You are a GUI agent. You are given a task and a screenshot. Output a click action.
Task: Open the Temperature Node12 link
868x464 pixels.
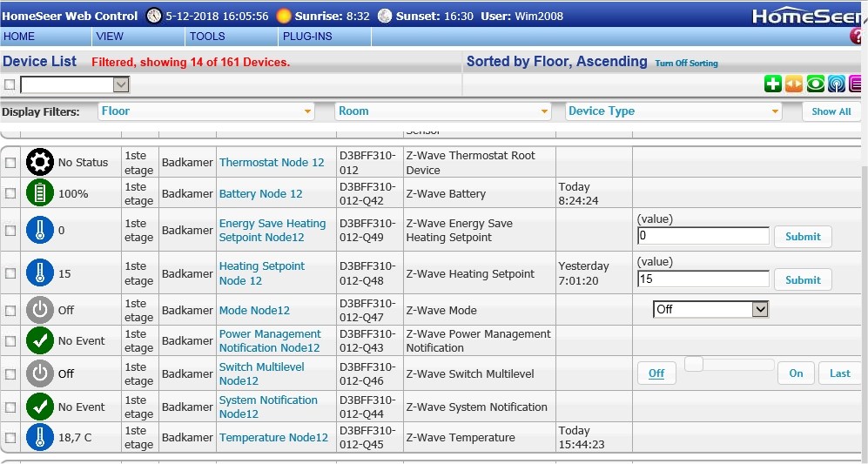[x=274, y=437]
